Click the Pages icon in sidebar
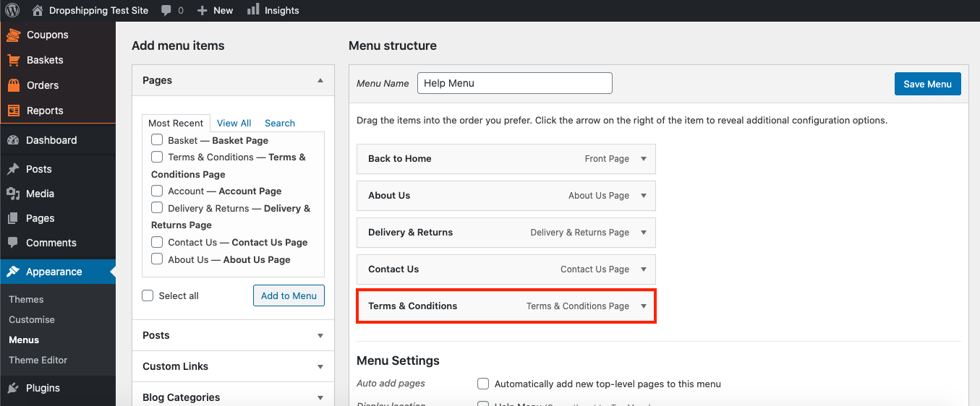The height and width of the screenshot is (406, 980). [13, 218]
